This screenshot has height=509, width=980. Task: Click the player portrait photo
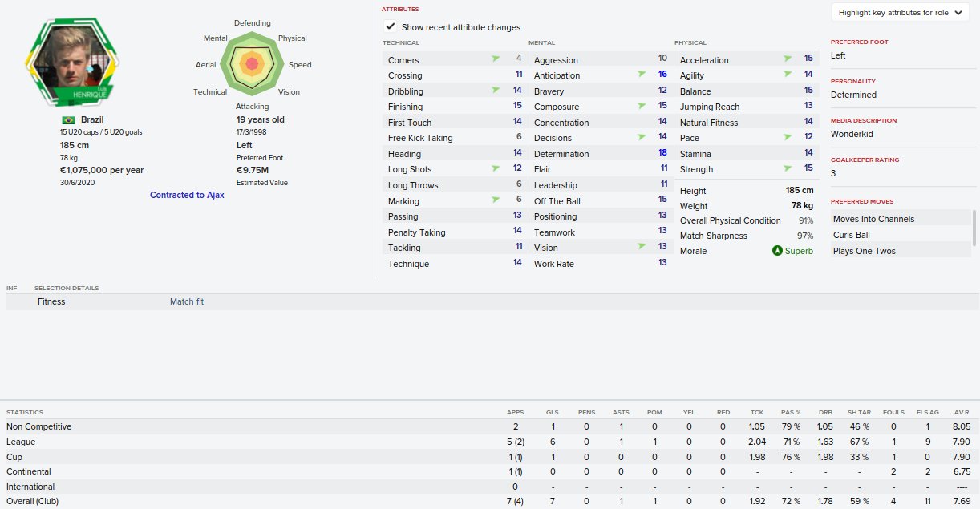71,59
